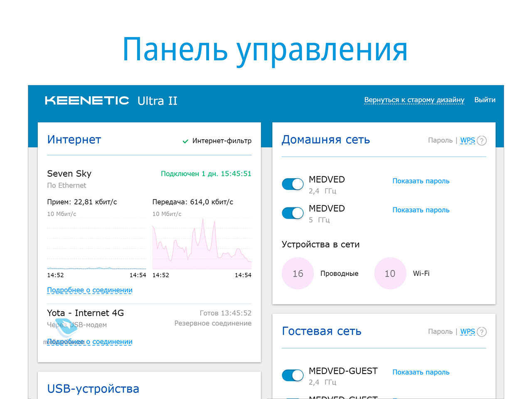Click the 16 wired devices circle
532x399 pixels.
click(298, 273)
